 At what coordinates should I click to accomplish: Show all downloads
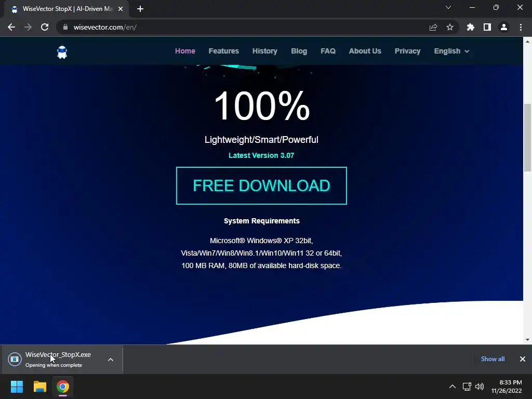tap(493, 358)
